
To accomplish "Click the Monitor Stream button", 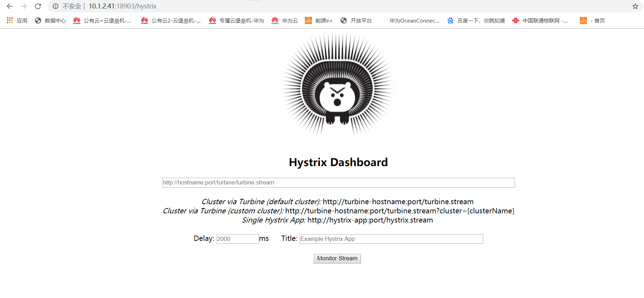I will [337, 259].
